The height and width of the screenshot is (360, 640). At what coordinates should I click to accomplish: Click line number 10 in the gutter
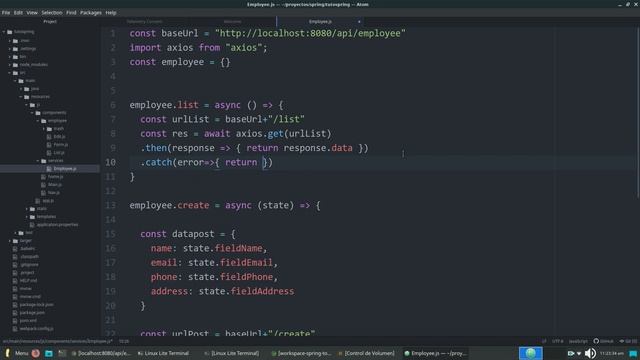tap(111, 162)
